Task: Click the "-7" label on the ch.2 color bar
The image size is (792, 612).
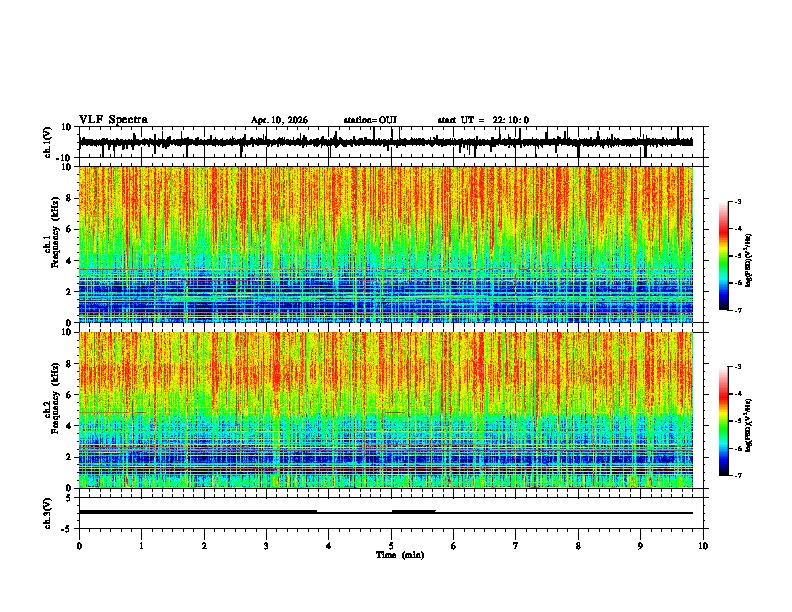Action: point(737,475)
